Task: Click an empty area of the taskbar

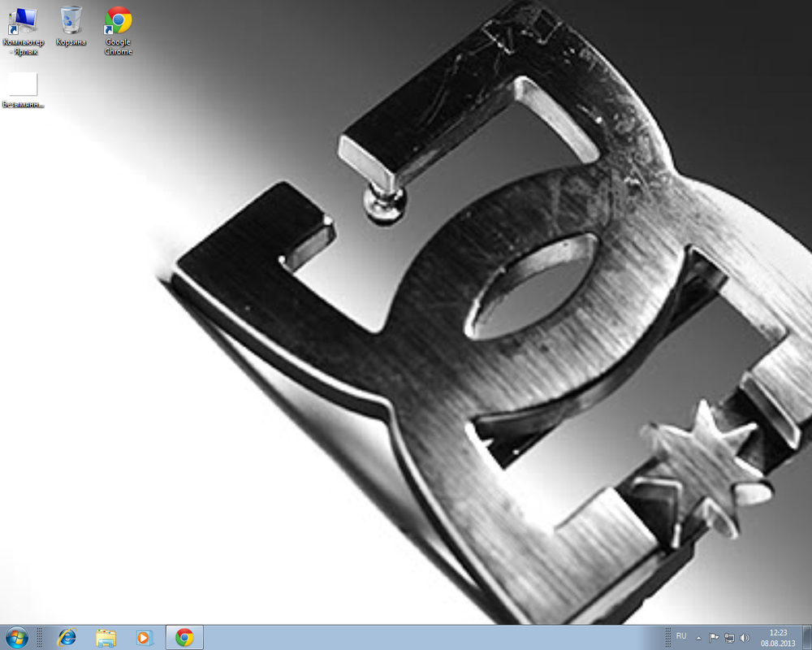Action: click(x=406, y=638)
